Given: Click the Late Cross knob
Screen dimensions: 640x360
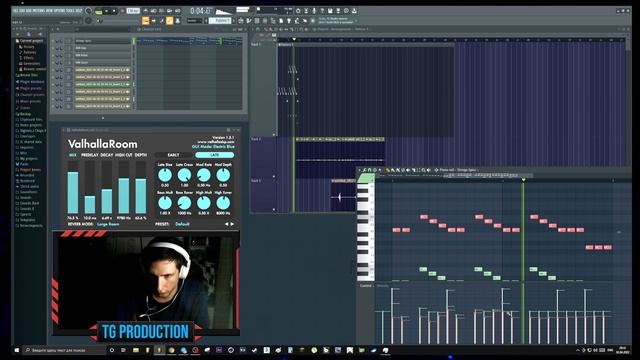Looking at the screenshot, I should [x=184, y=175].
